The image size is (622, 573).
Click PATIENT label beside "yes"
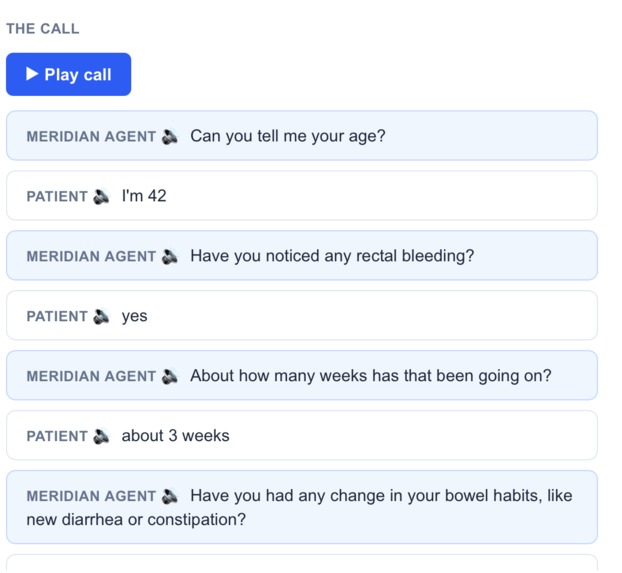[x=57, y=317]
